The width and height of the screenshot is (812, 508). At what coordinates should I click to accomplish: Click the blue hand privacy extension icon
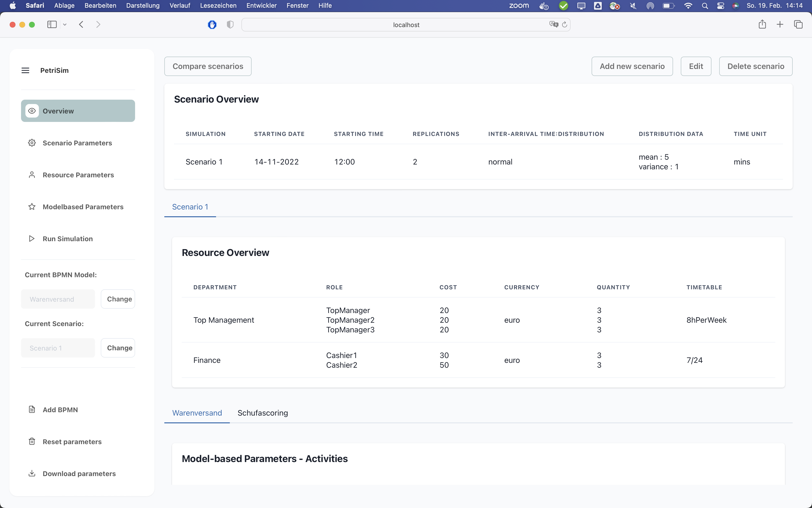(x=212, y=24)
